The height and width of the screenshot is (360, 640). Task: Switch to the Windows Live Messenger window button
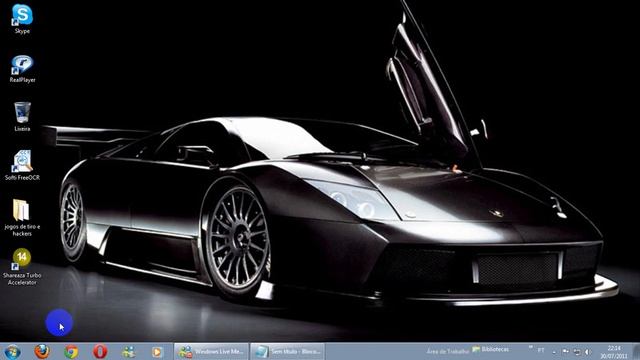211,351
